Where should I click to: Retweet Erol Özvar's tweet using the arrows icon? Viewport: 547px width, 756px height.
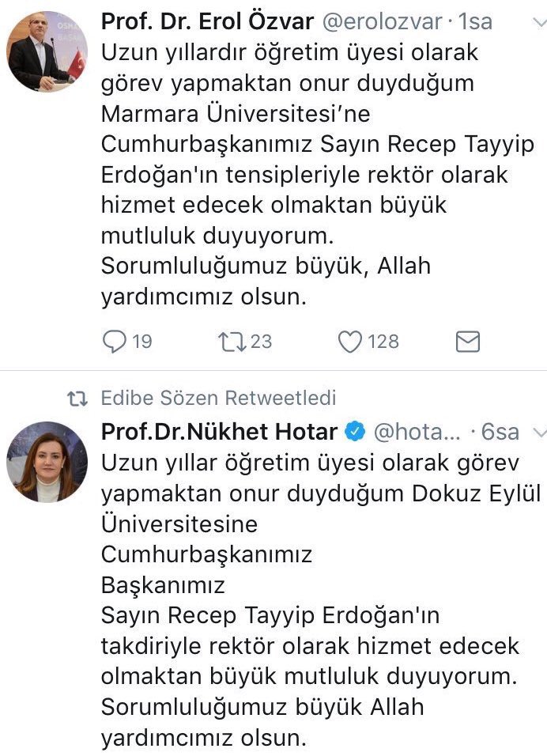pyautogui.click(x=230, y=341)
